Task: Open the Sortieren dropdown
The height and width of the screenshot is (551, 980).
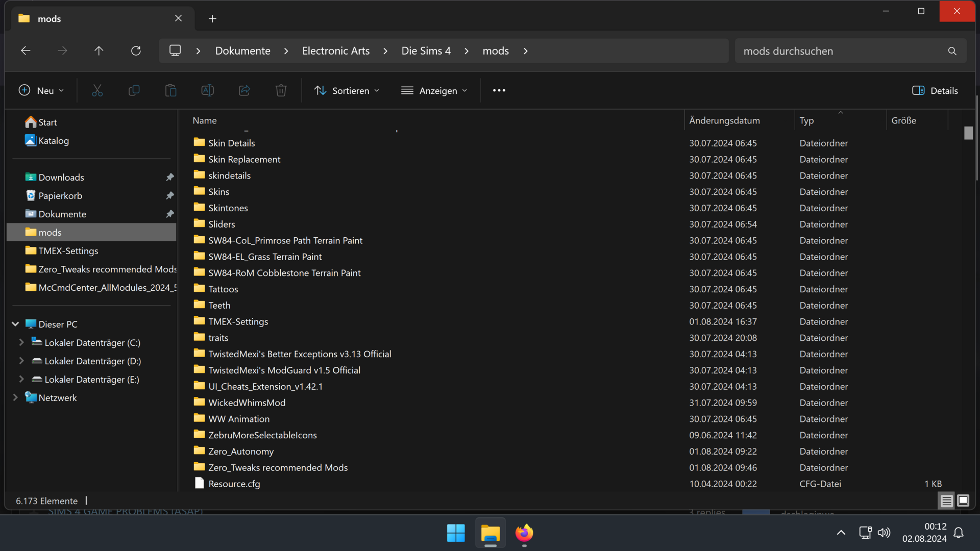Action: tap(347, 91)
